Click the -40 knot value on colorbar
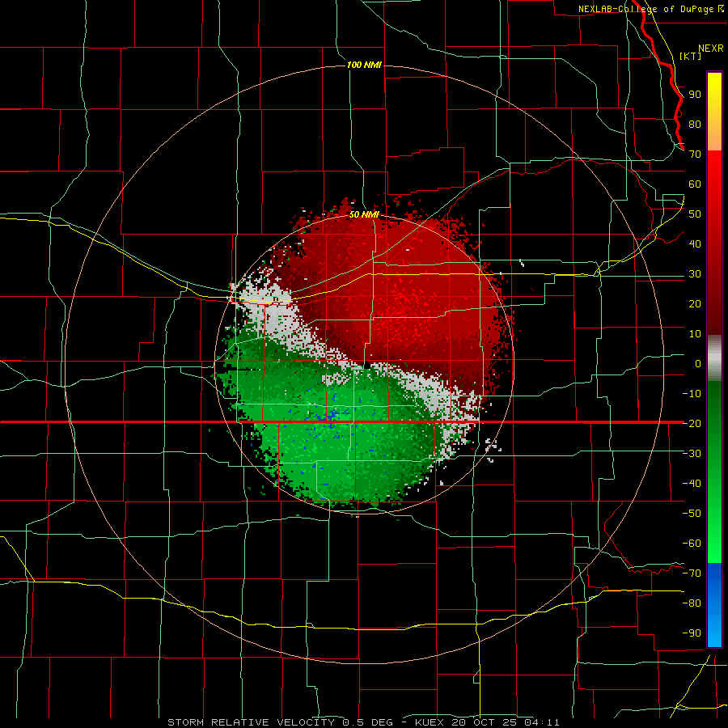The height and width of the screenshot is (728, 728). click(692, 484)
